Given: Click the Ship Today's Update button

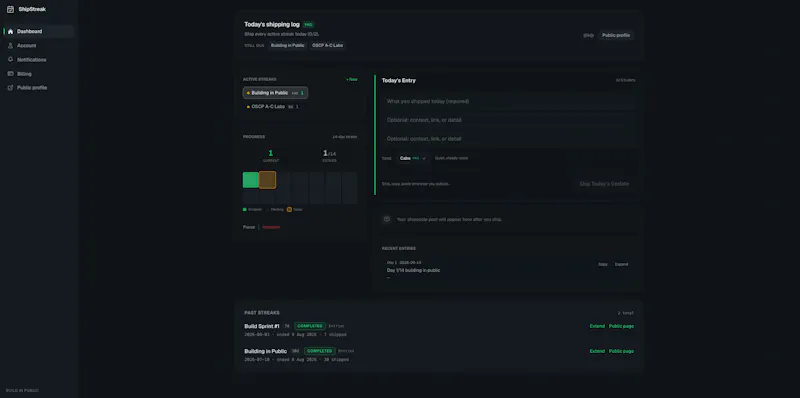Looking at the screenshot, I should (x=604, y=184).
